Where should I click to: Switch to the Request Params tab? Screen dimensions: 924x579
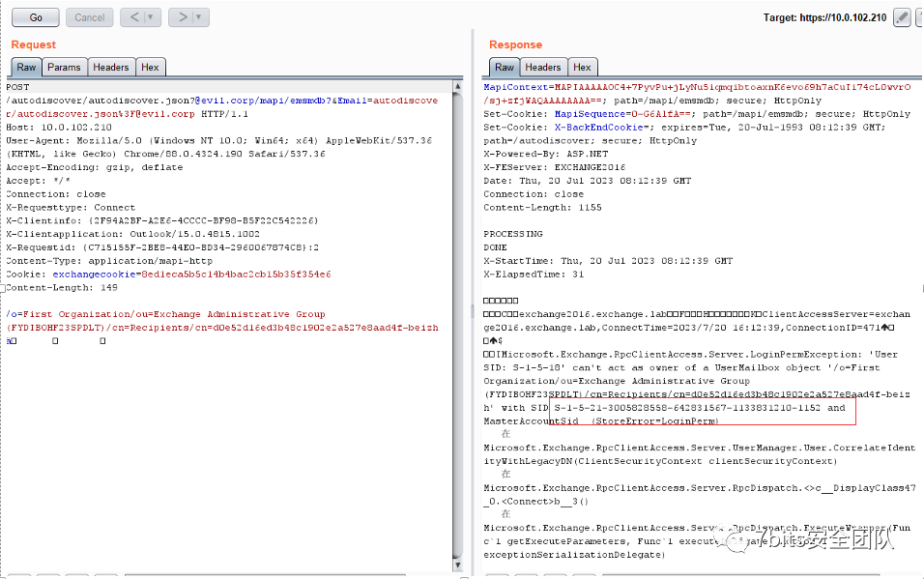tap(64, 68)
